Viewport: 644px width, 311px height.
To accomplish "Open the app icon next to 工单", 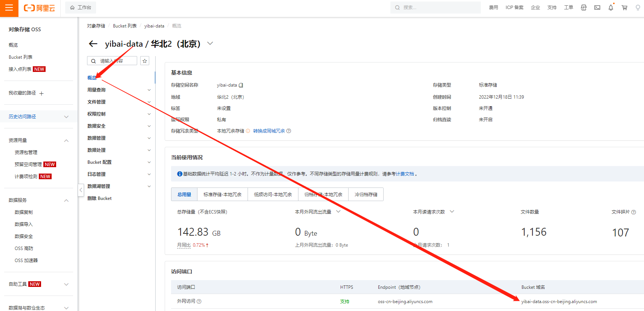I will click(584, 8).
